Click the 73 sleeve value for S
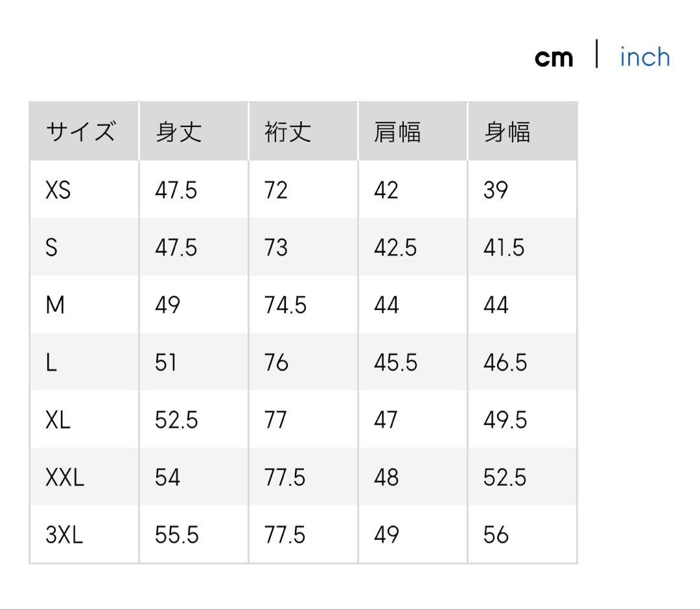 276,248
